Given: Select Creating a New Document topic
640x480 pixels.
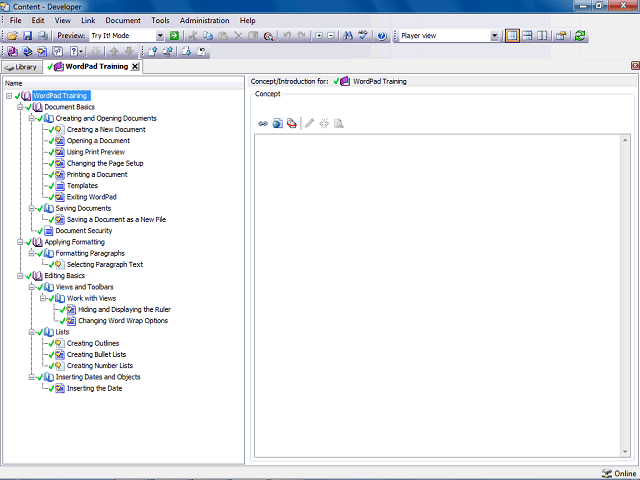Looking at the screenshot, I should point(106,129).
